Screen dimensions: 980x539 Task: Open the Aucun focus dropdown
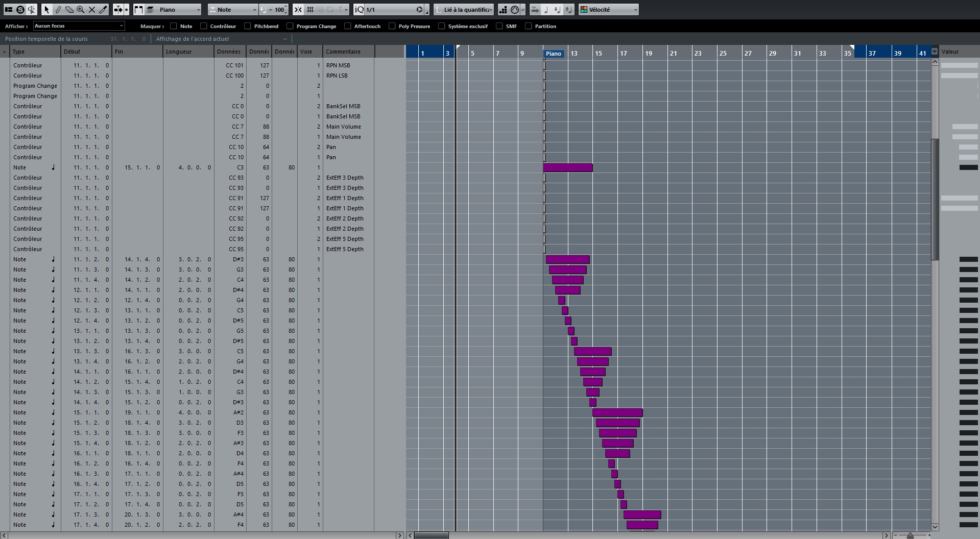[79, 26]
